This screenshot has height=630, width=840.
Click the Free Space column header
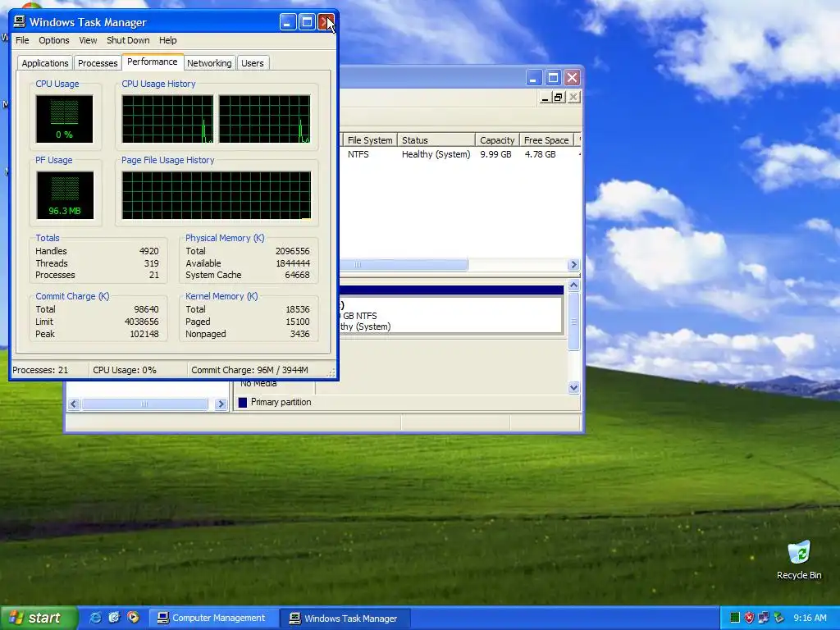[546, 140]
